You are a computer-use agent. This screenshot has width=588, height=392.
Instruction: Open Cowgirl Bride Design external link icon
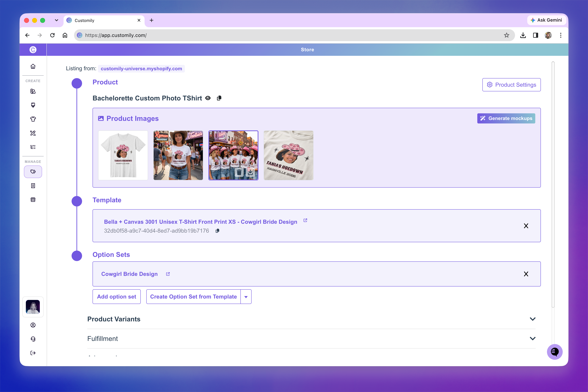click(x=168, y=274)
